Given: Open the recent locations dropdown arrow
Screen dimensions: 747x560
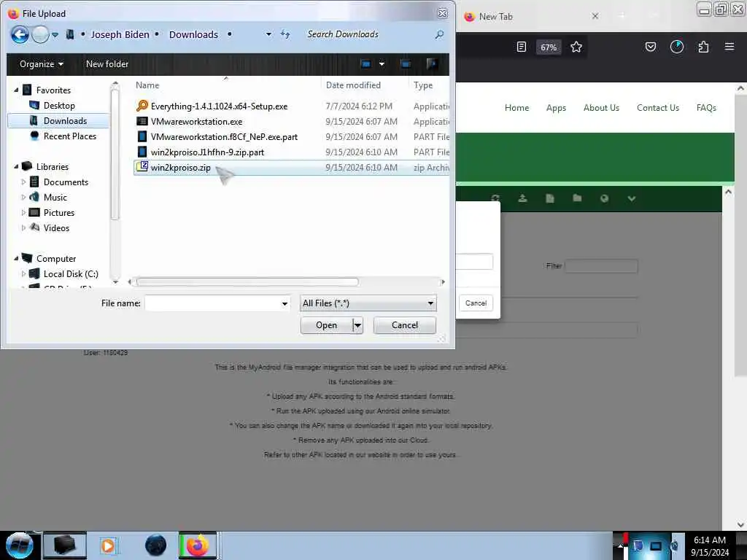Looking at the screenshot, I should click(x=55, y=35).
